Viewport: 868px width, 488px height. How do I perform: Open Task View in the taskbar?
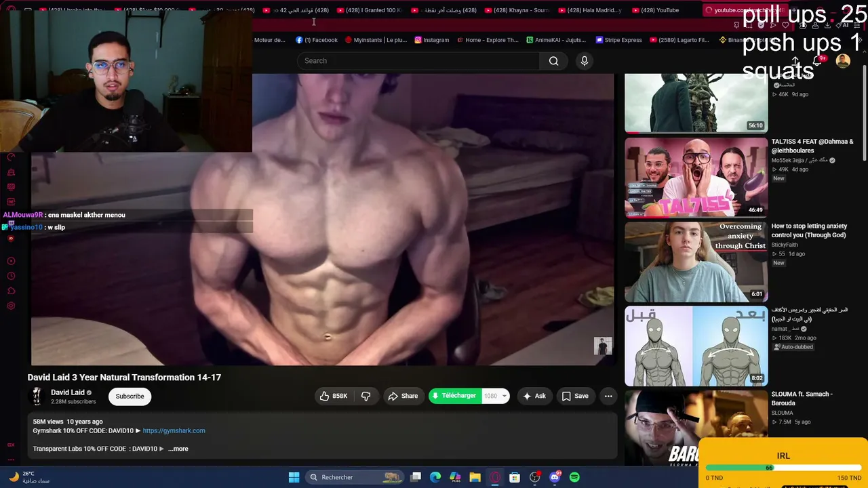[416, 477]
